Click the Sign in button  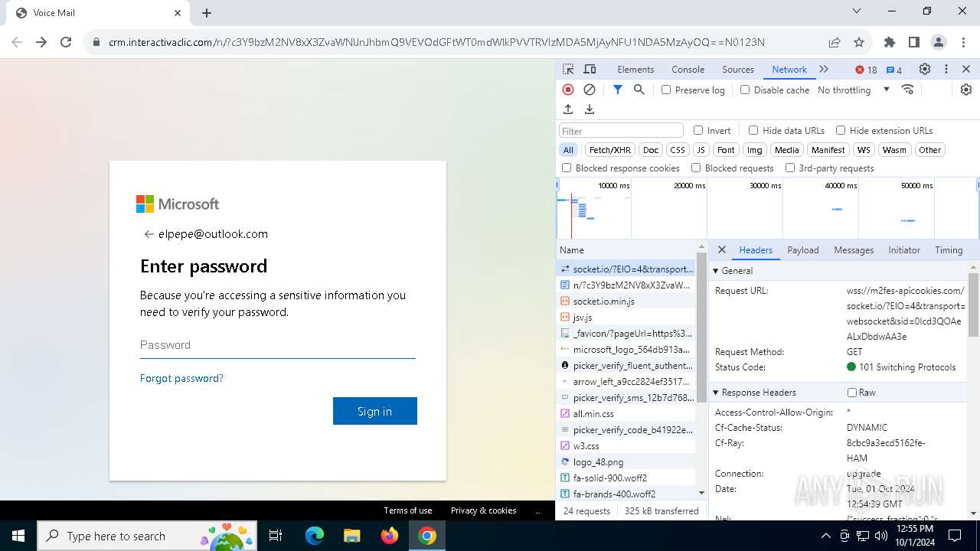coord(375,411)
